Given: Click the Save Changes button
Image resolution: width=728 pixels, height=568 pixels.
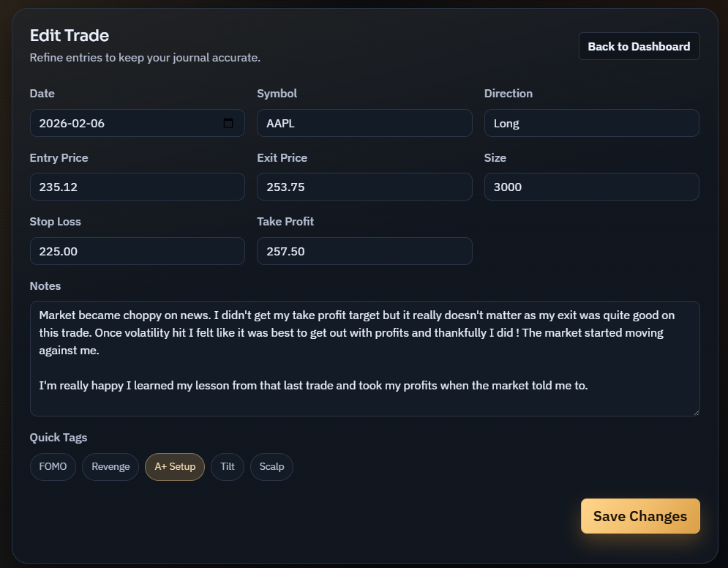Looking at the screenshot, I should [640, 517].
